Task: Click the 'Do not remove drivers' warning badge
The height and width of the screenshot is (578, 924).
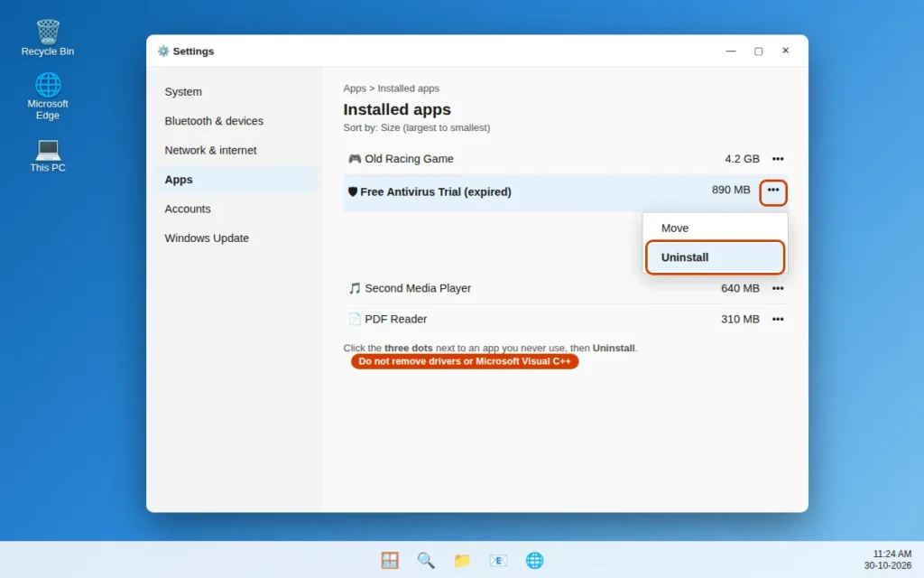Action: coord(465,361)
